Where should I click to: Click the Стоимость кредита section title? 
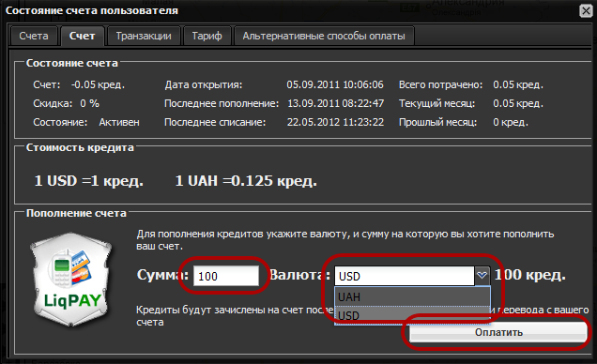point(80,147)
